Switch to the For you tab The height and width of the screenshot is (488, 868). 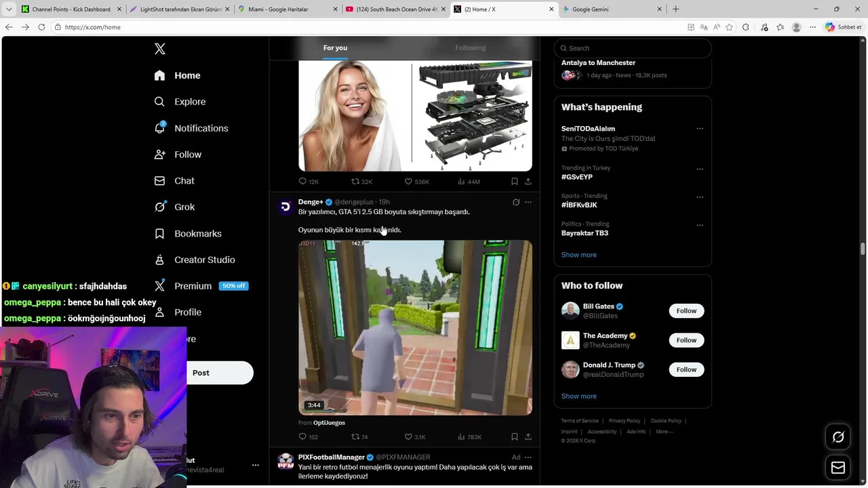click(x=335, y=48)
